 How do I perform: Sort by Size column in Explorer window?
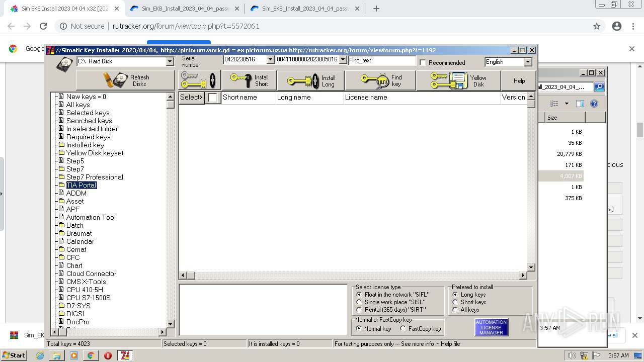click(565, 118)
